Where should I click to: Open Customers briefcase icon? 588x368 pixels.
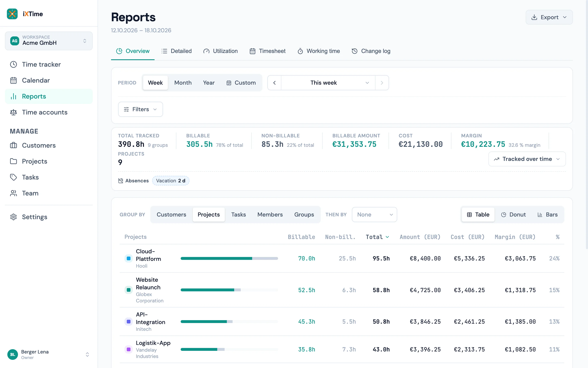click(x=13, y=145)
